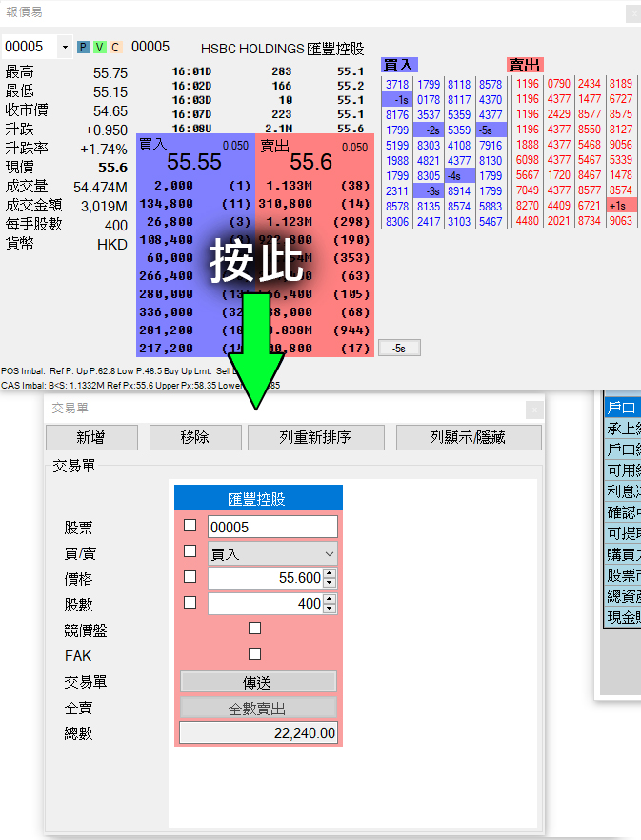The image size is (641, 840).
Task: Click trade log row 16:08U 2.1M
Action: 268,128
